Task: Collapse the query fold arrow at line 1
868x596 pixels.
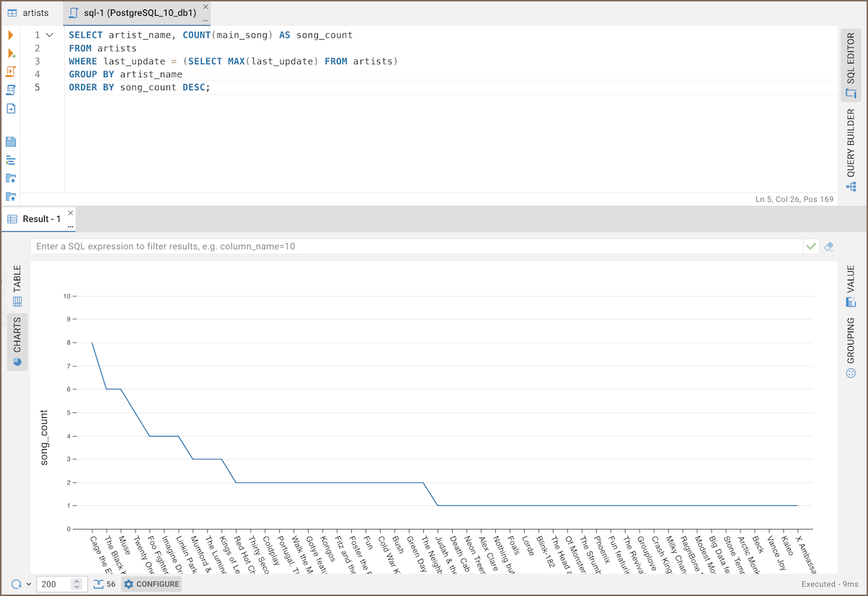Action: [49, 35]
